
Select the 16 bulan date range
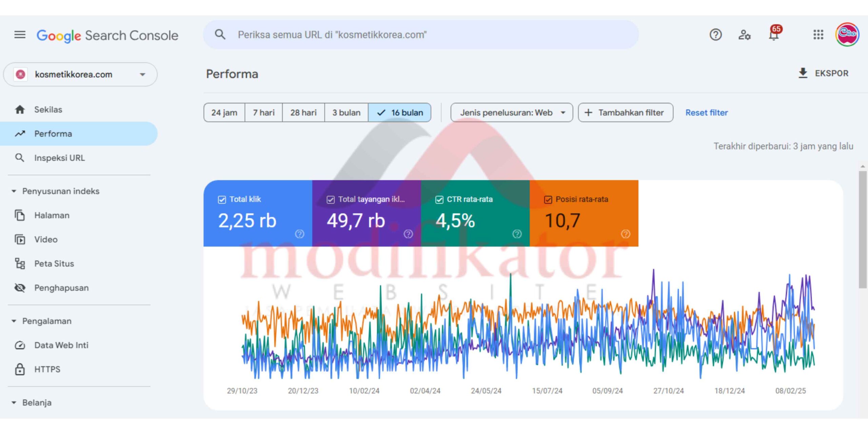(400, 113)
